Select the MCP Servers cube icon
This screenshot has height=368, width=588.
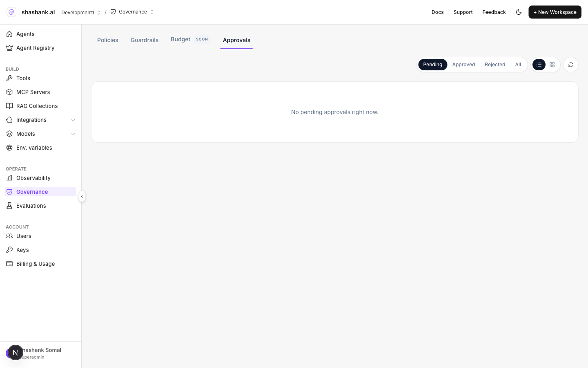pyautogui.click(x=9, y=92)
